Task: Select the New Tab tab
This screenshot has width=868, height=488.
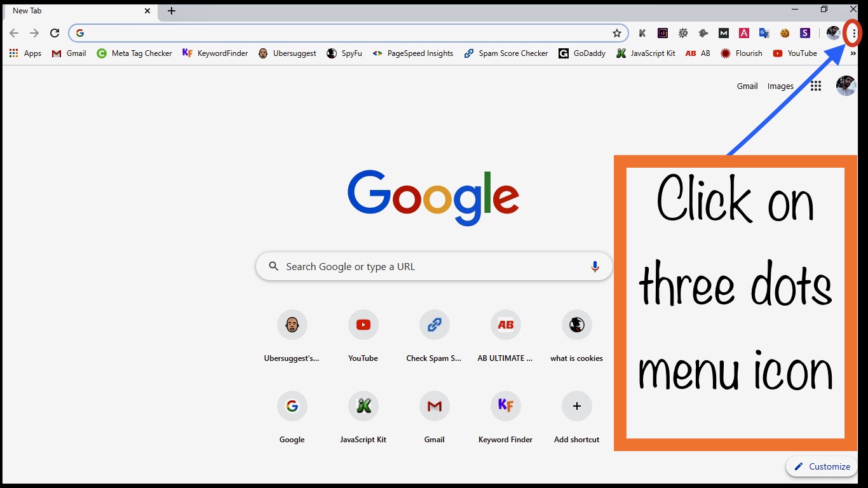Action: pyautogui.click(x=79, y=11)
